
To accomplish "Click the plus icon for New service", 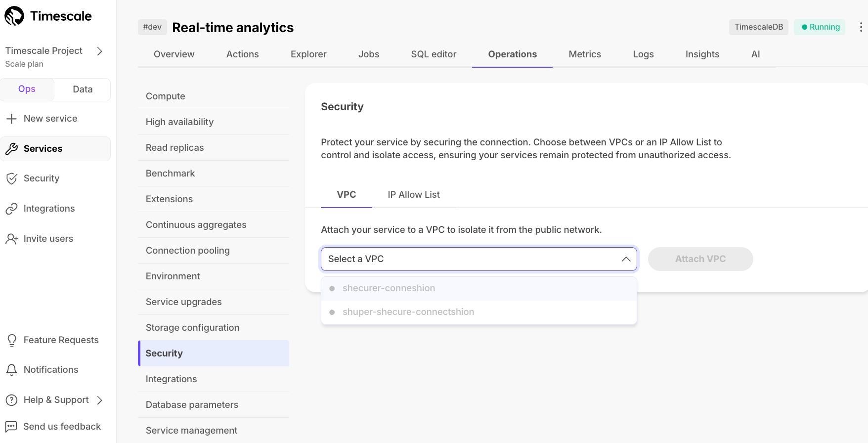I will 11,119.
